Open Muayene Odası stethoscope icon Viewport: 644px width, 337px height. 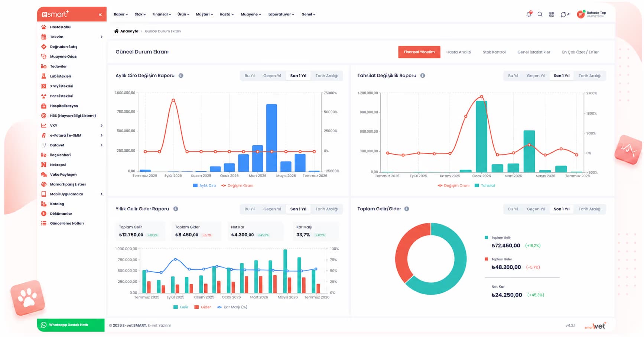[x=44, y=56]
